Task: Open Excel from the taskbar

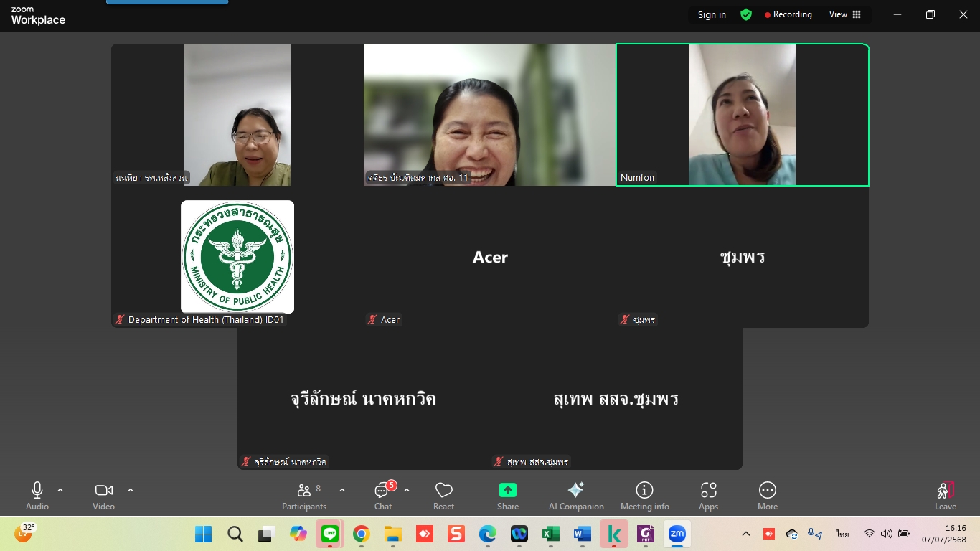Action: [550, 534]
